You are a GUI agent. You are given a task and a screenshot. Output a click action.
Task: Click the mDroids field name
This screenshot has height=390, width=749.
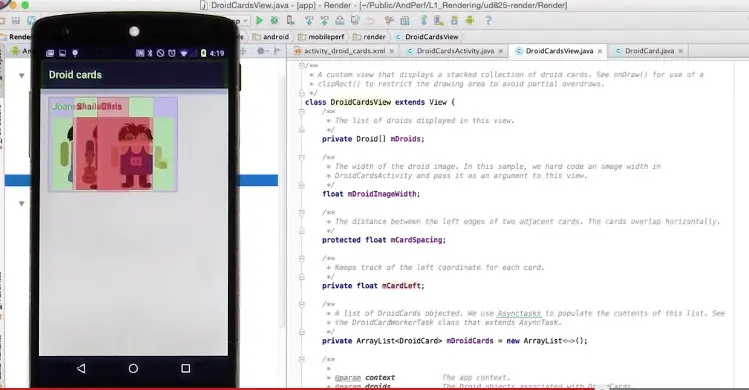pyautogui.click(x=406, y=139)
